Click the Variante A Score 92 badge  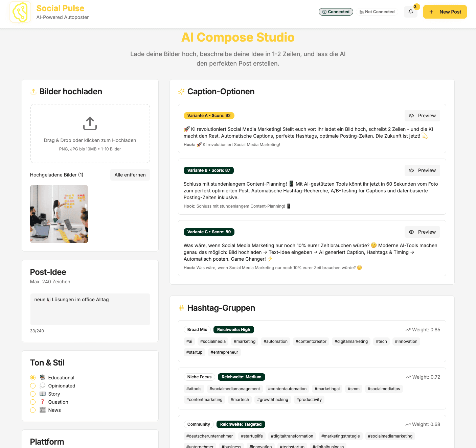(x=209, y=116)
